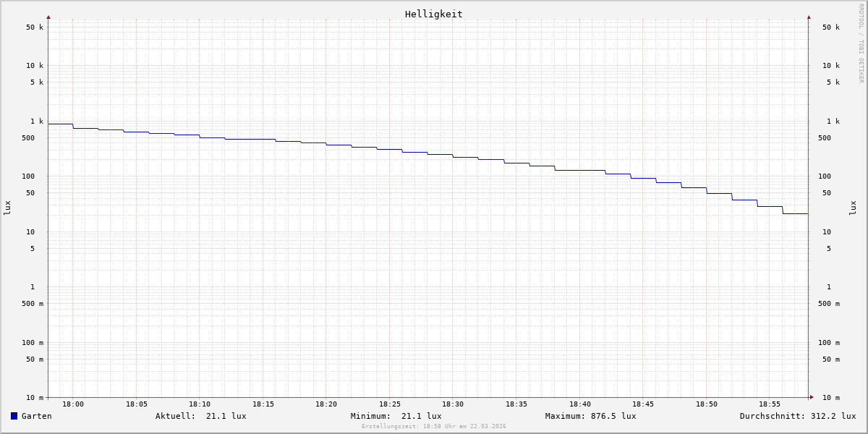Click the 18:35 time axis label
The height and width of the screenshot is (434, 868).
[x=516, y=404]
